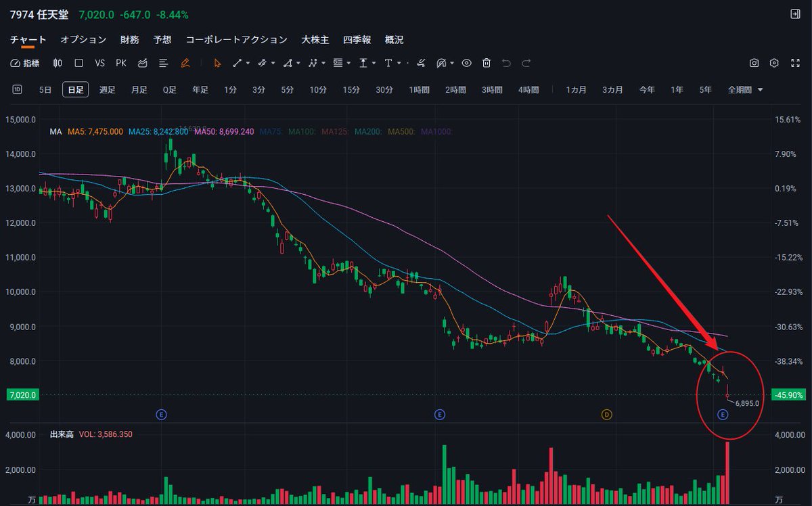Screen dimensions: 812x506
Task: Switch to the 予想 tab
Action: [x=162, y=40]
